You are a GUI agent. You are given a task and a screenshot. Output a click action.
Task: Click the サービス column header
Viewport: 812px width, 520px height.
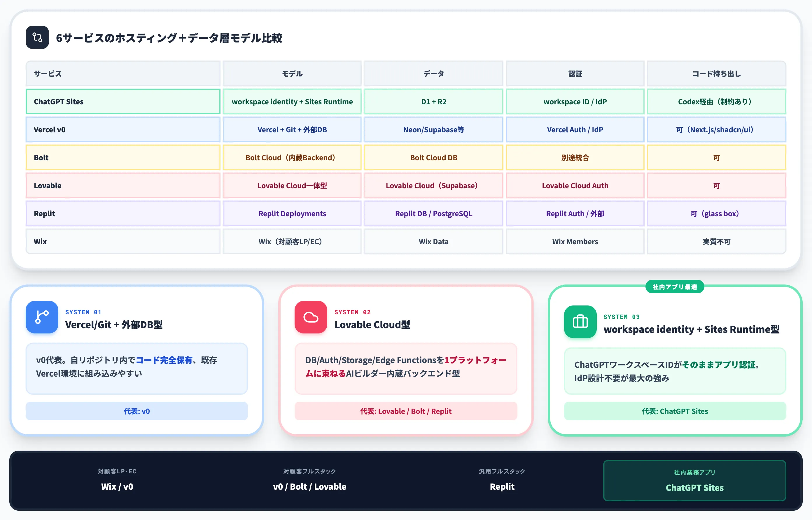coord(123,74)
